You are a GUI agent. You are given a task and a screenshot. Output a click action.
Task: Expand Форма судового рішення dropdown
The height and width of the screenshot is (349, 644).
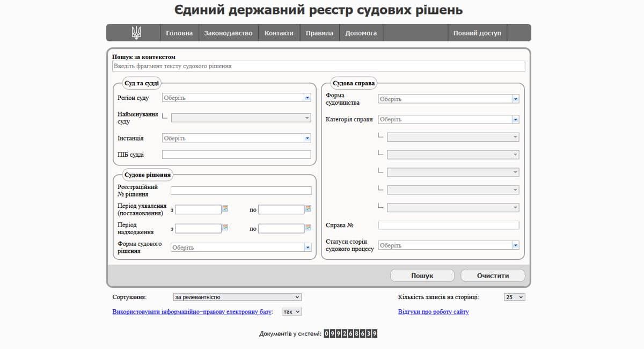point(308,248)
